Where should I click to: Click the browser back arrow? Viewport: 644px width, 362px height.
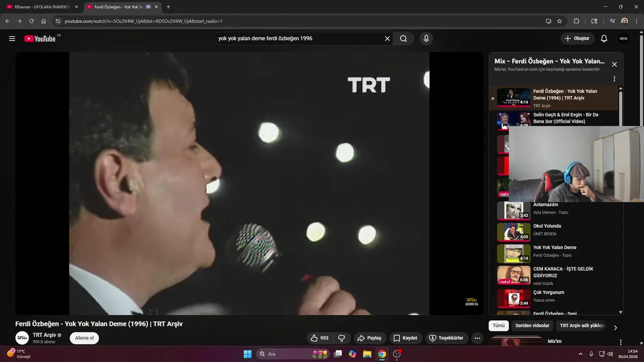coord(7,21)
